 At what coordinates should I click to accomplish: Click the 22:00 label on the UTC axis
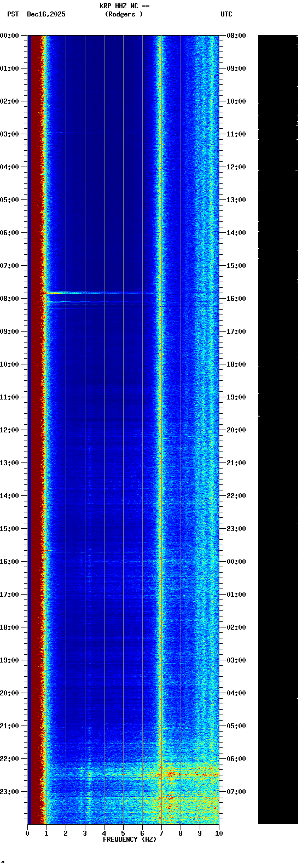point(236,496)
